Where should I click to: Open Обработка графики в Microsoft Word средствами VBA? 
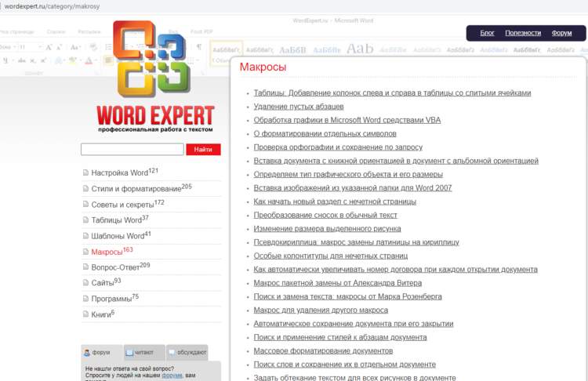tap(347, 120)
